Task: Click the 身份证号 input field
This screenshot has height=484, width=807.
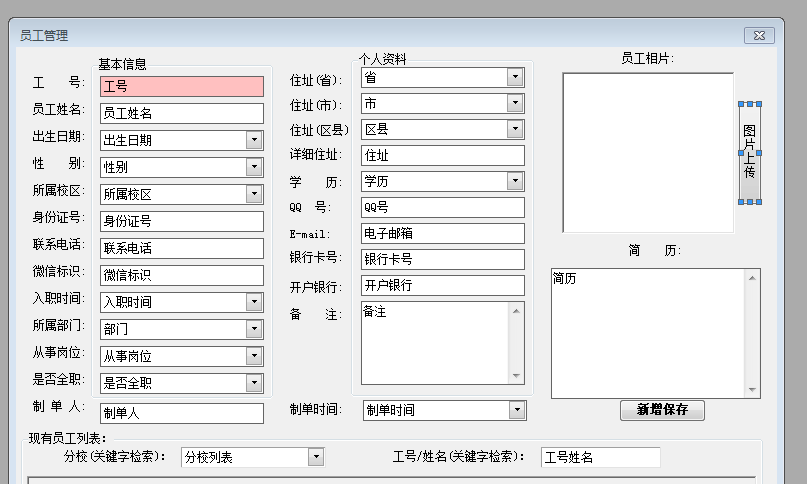Action: [x=182, y=221]
